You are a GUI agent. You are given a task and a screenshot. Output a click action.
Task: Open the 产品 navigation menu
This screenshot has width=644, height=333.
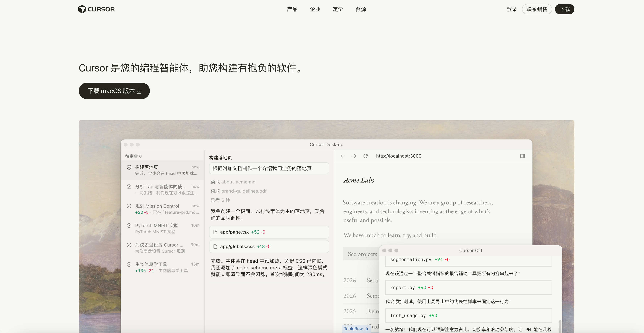(x=292, y=9)
